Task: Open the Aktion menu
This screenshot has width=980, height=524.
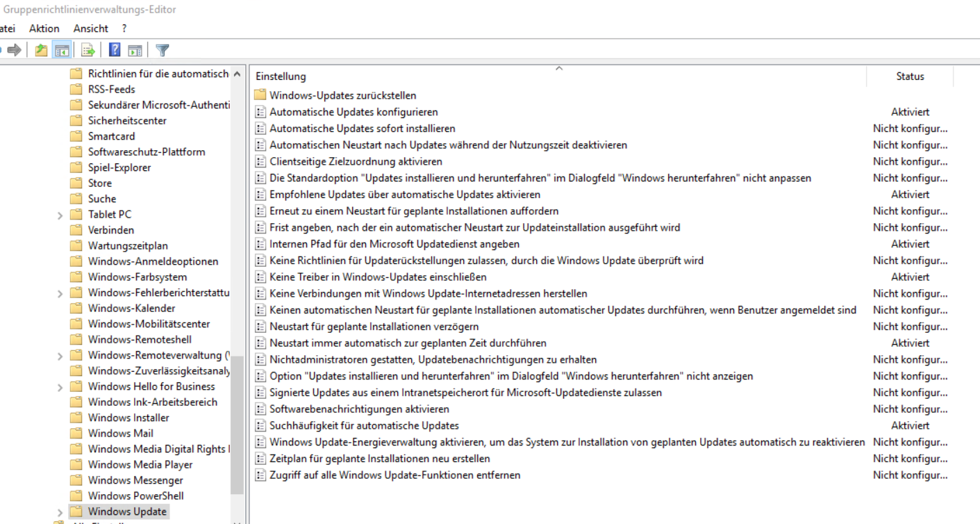Action: [x=44, y=28]
